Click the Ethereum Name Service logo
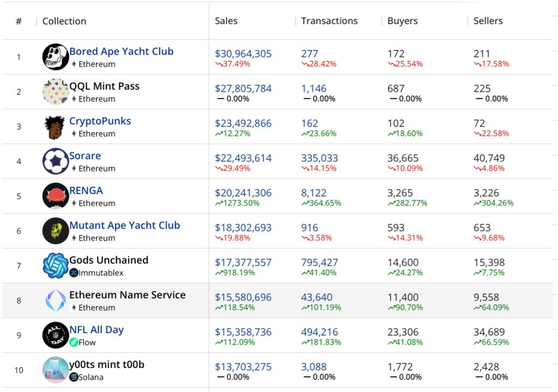The width and height of the screenshot is (558, 392). point(54,300)
